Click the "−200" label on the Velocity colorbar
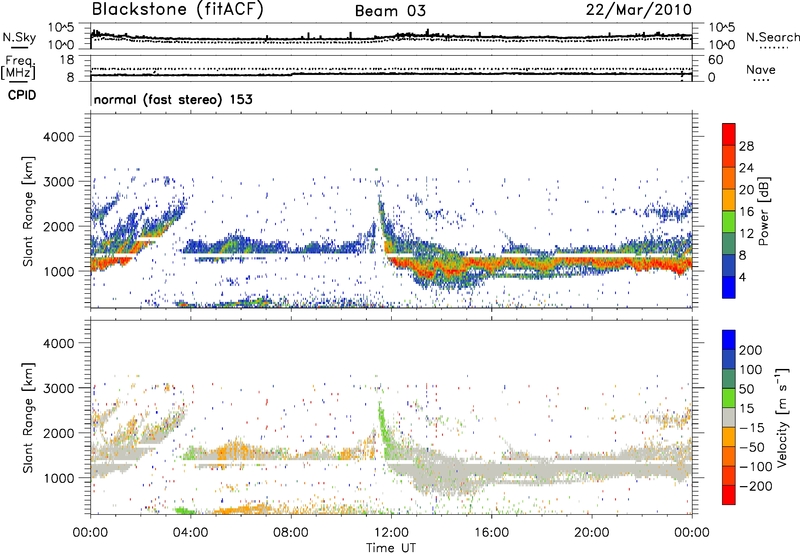Image resolution: width=800 pixels, height=554 pixels. click(756, 486)
